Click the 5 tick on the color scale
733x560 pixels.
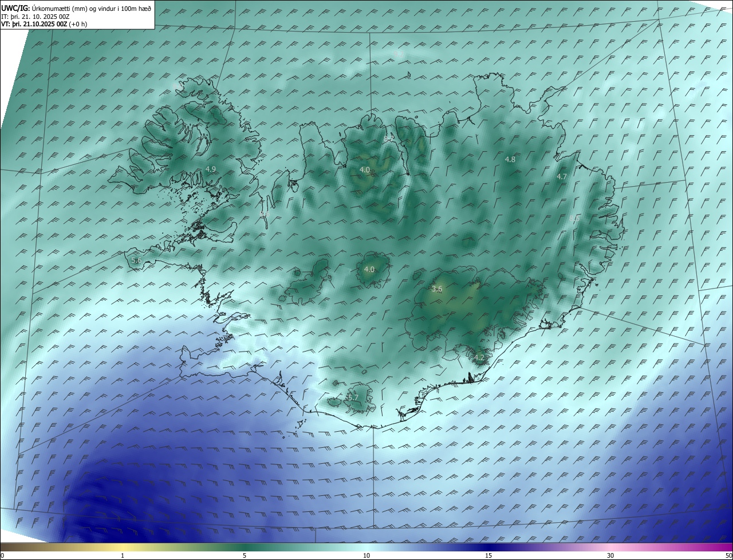245,555
